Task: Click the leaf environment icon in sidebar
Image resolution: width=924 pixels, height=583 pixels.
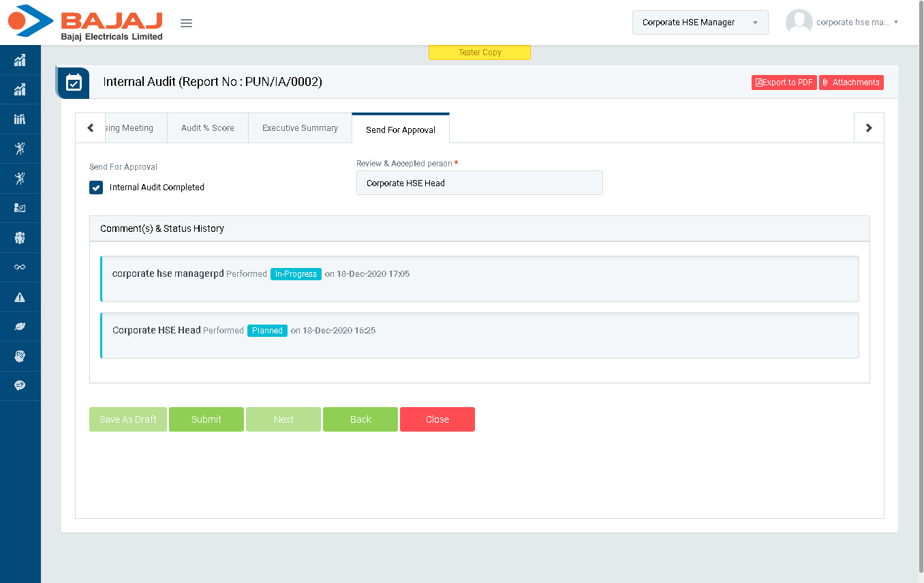Action: [x=20, y=327]
